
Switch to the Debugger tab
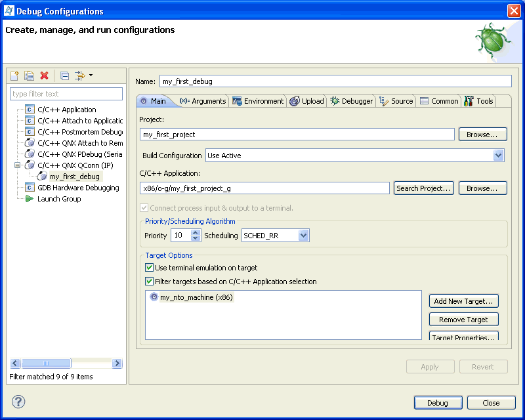point(350,101)
